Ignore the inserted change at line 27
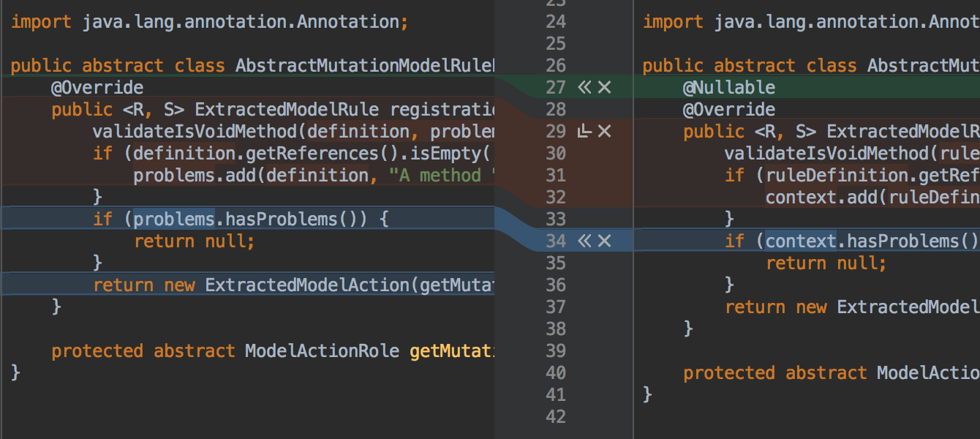Image resolution: width=980 pixels, height=439 pixels. pos(604,88)
